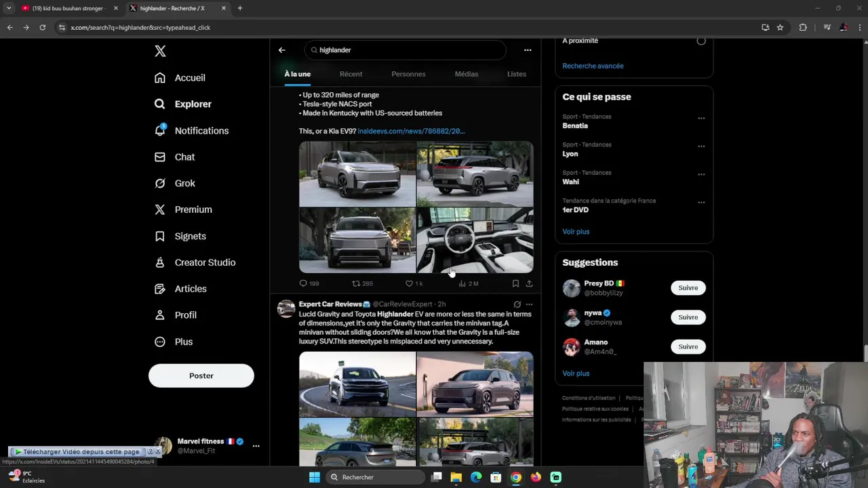Click Voir plus under Suggestions

(576, 373)
